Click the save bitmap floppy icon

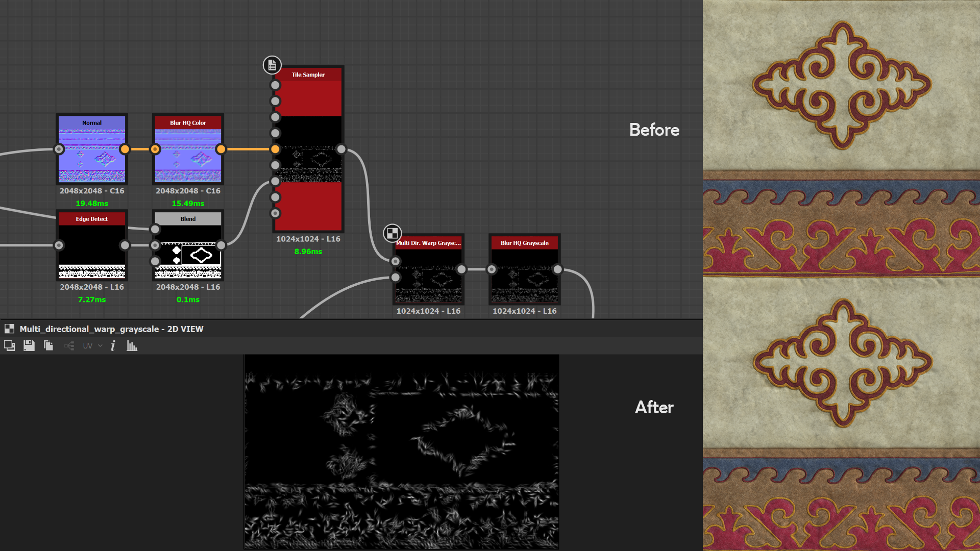click(x=29, y=346)
